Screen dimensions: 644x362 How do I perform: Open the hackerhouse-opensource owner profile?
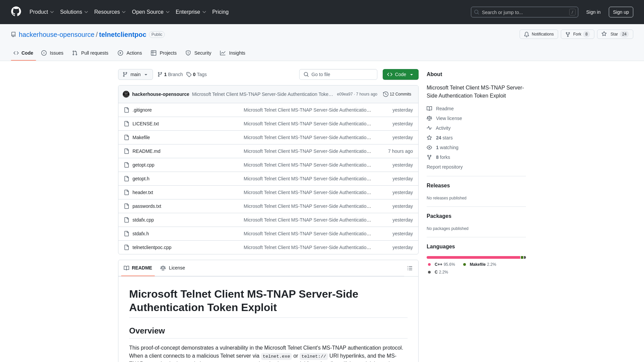click(x=56, y=35)
